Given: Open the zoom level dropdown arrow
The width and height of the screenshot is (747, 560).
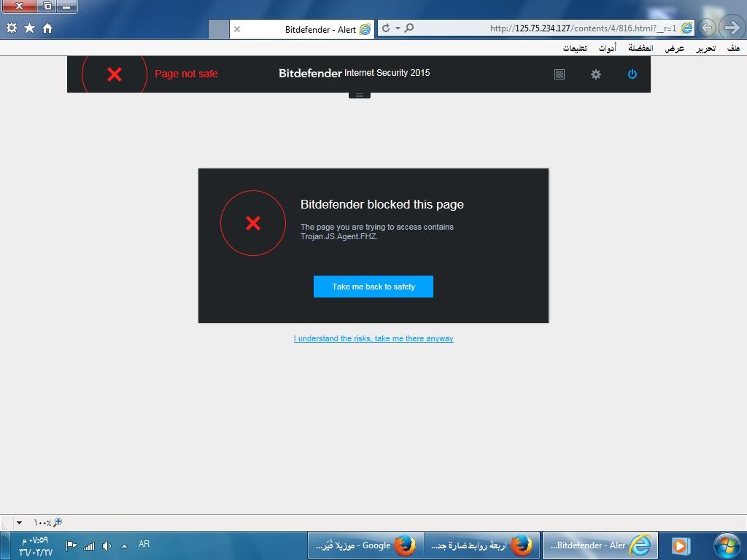Looking at the screenshot, I should [x=19, y=522].
